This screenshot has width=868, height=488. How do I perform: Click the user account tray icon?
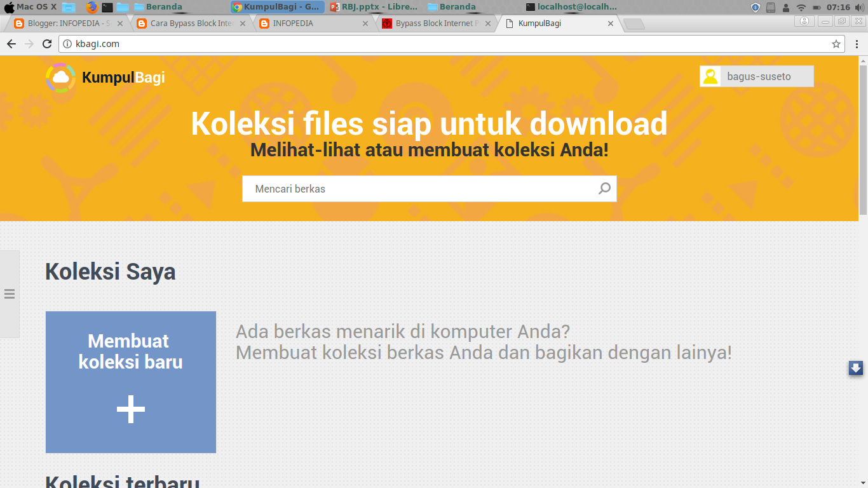pos(786,8)
